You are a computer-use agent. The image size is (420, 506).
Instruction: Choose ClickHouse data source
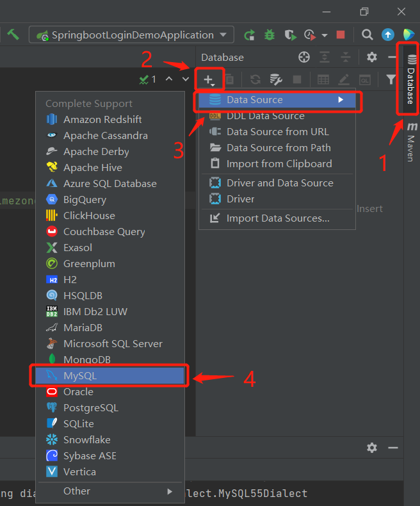click(x=109, y=216)
